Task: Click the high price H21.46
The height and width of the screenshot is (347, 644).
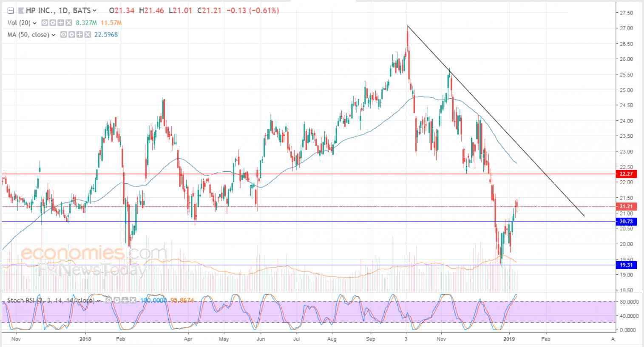Action: pyautogui.click(x=151, y=11)
